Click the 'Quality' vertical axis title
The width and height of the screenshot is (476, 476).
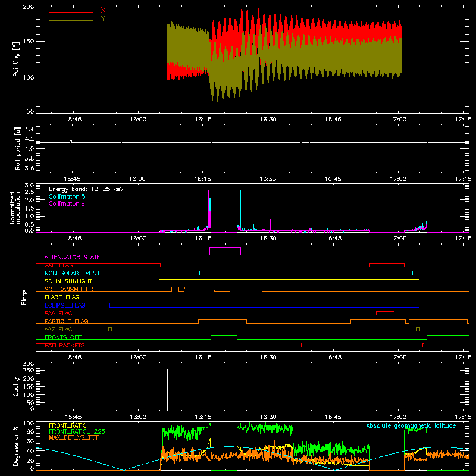16,386
